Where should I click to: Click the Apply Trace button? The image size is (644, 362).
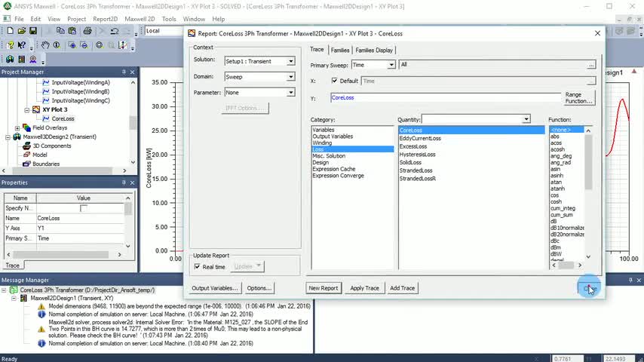(x=364, y=288)
